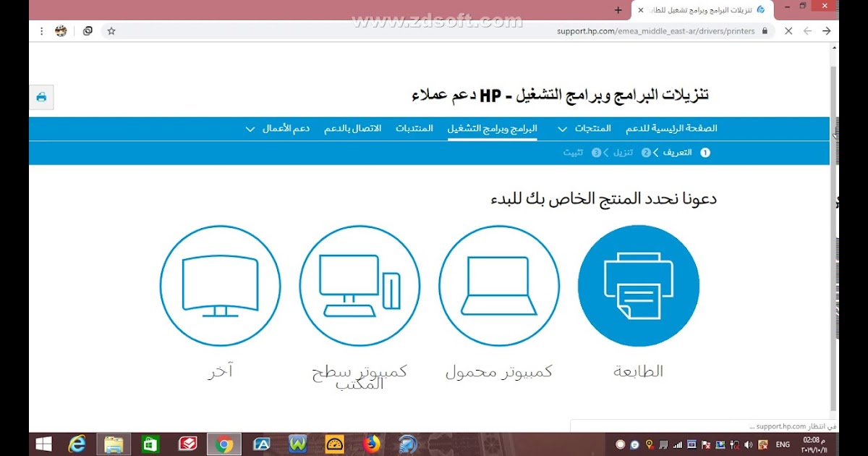Click the address bar URL support.hp.com
The height and width of the screenshot is (456, 868).
coord(656,31)
